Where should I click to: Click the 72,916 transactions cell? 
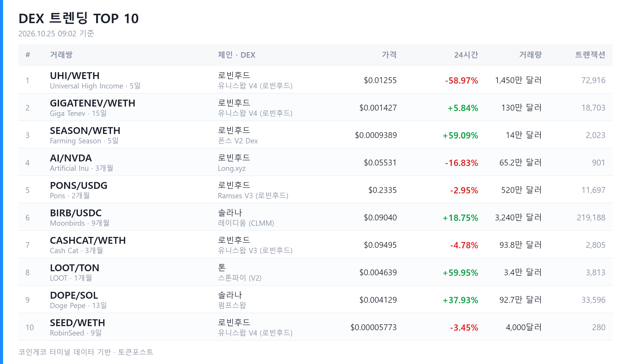(x=593, y=80)
